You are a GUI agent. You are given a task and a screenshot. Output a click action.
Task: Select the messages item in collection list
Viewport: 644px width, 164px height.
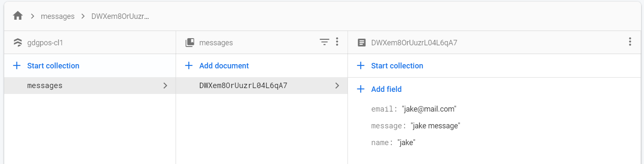pyautogui.click(x=90, y=86)
